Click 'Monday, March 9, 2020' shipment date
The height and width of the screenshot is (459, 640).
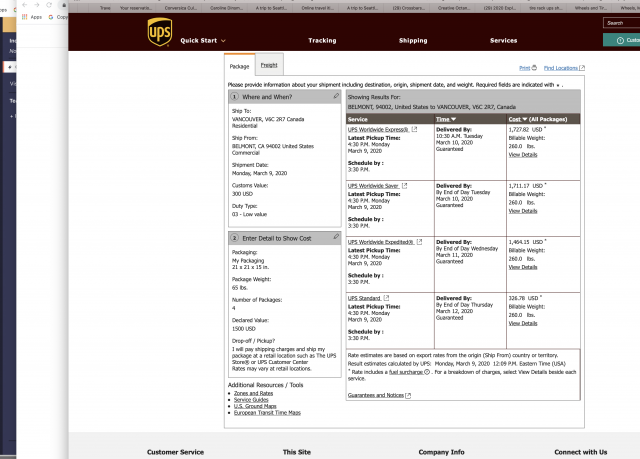pyautogui.click(x=259, y=173)
